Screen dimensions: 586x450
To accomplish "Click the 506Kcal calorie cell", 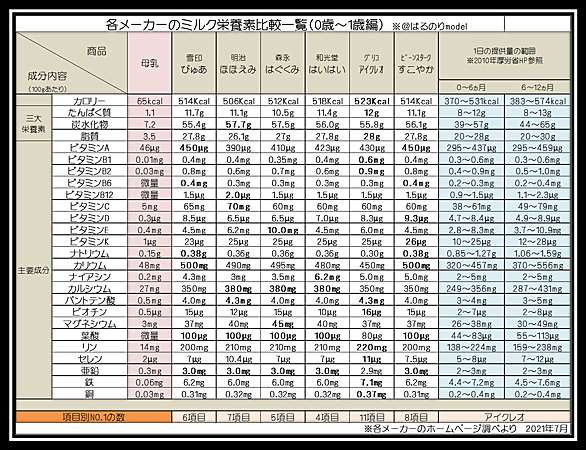I will click(238, 101).
